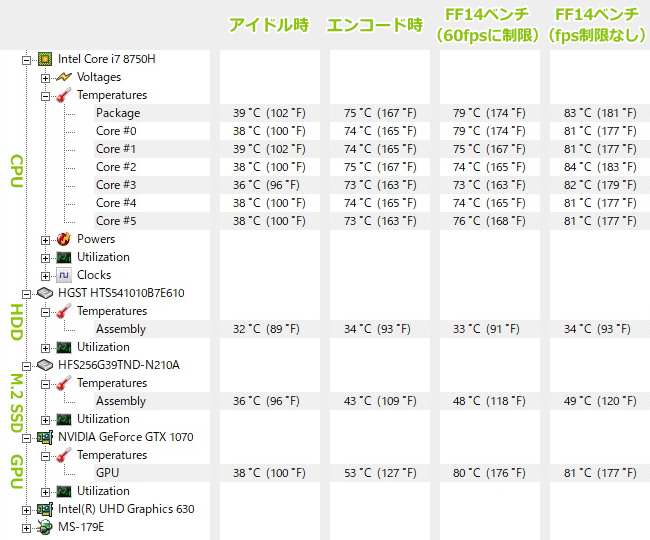This screenshot has height=540, width=650.
Task: Click the FF14ベンチ(60fpsに制限) heading
Action: 487,25
